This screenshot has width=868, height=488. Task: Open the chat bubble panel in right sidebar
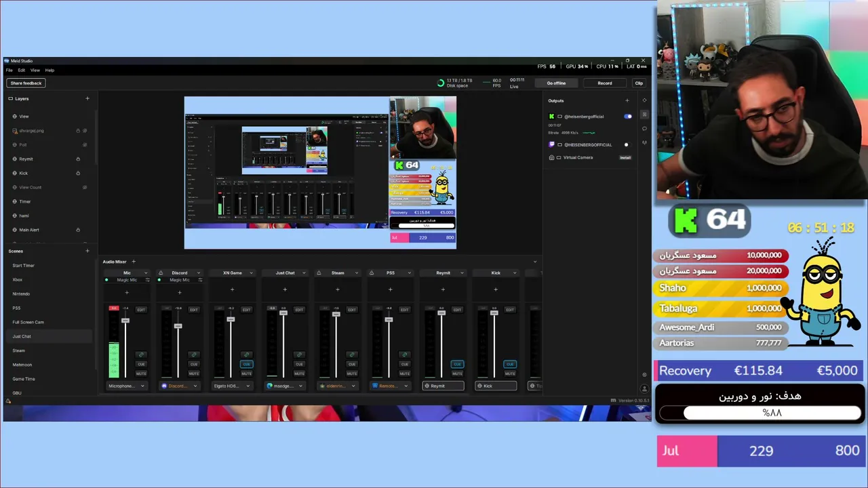(x=644, y=129)
